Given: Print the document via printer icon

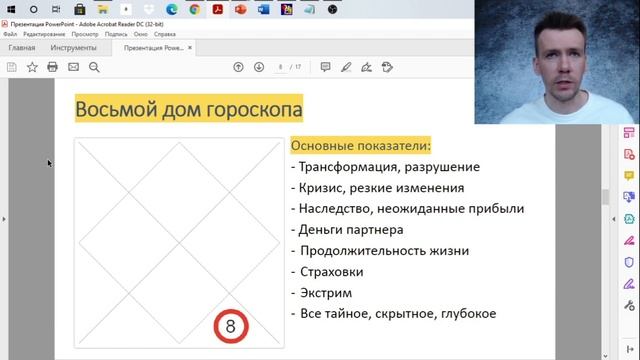Looking at the screenshot, I should point(52,67).
